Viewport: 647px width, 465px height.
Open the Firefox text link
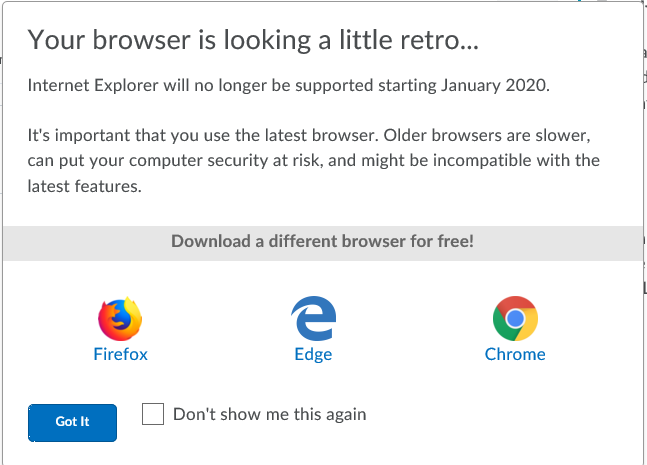pos(120,354)
